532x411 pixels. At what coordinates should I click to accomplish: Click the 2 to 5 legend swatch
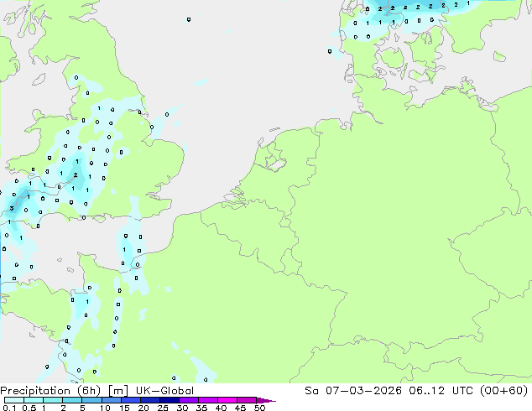[x=72, y=400]
